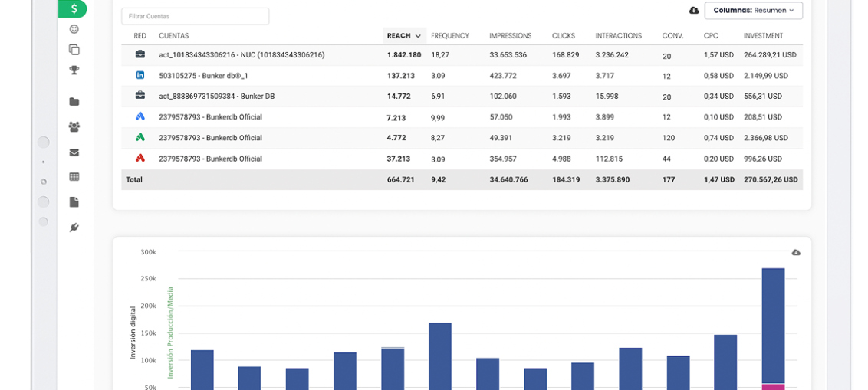Sort by CPC column header
Image resolution: width=868 pixels, height=390 pixels.
pyautogui.click(x=711, y=35)
